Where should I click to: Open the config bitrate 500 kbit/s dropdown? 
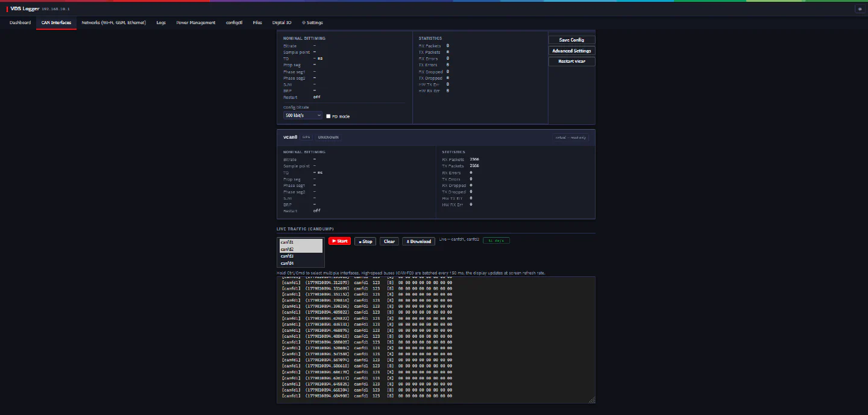pos(303,115)
